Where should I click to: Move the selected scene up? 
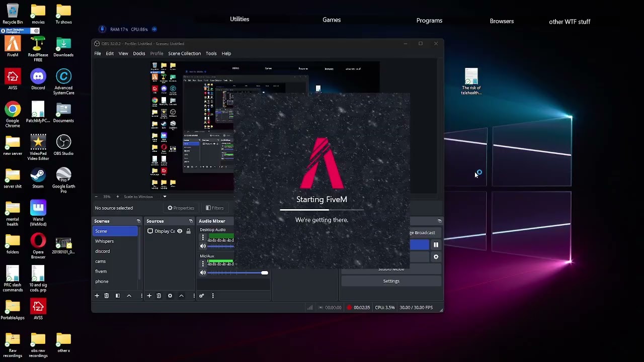[129, 296]
